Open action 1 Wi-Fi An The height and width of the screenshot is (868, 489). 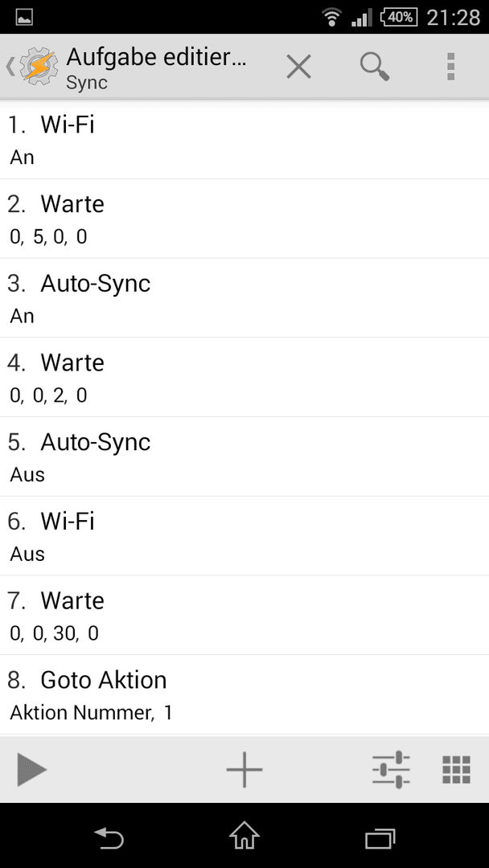tap(244, 140)
